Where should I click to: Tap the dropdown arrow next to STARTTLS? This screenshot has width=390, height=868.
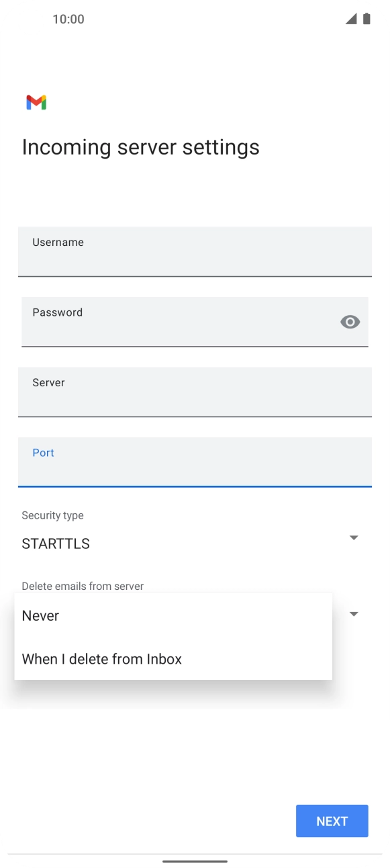point(353,537)
